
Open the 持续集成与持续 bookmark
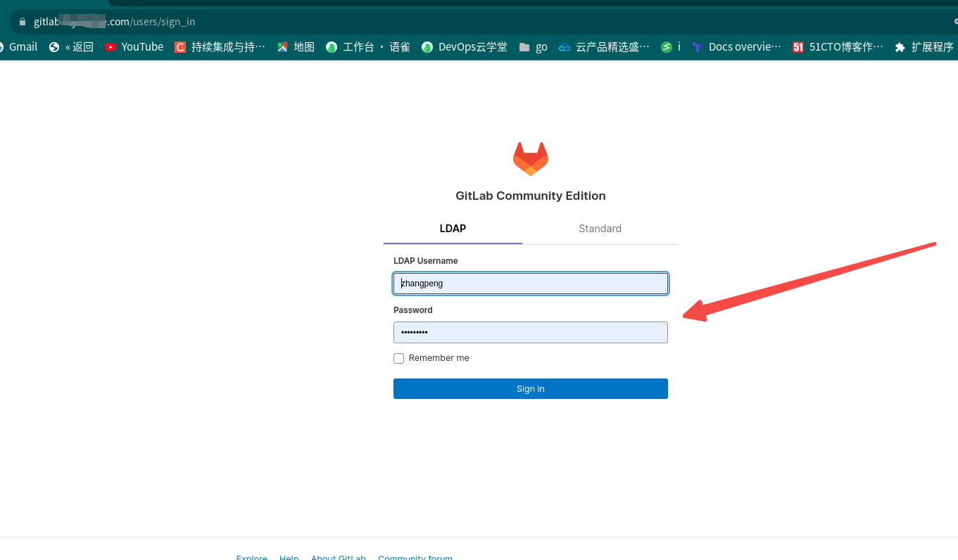coord(220,46)
